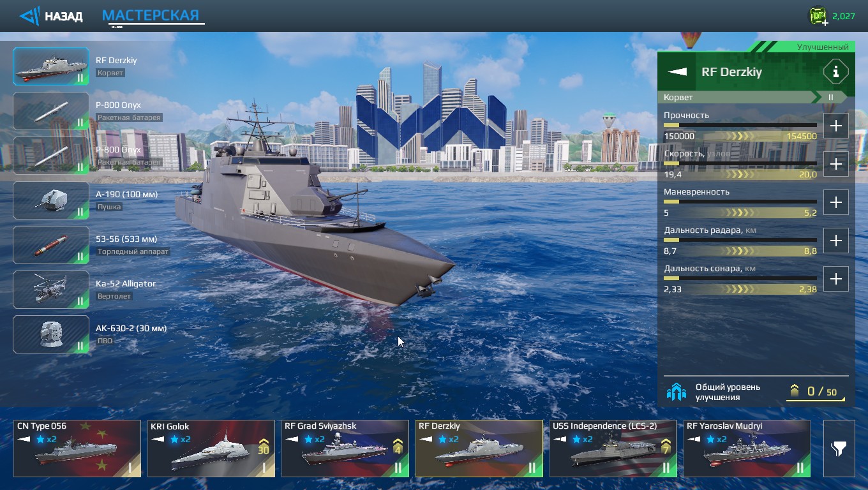Screen dimensions: 868x490
Task: Click the Прочность progress bar
Action: click(740, 125)
